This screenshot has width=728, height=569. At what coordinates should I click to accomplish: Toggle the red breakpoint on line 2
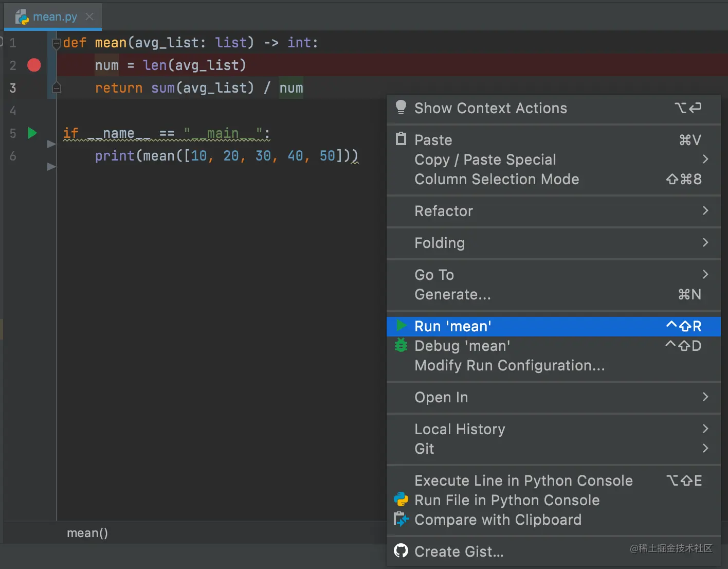(34, 65)
